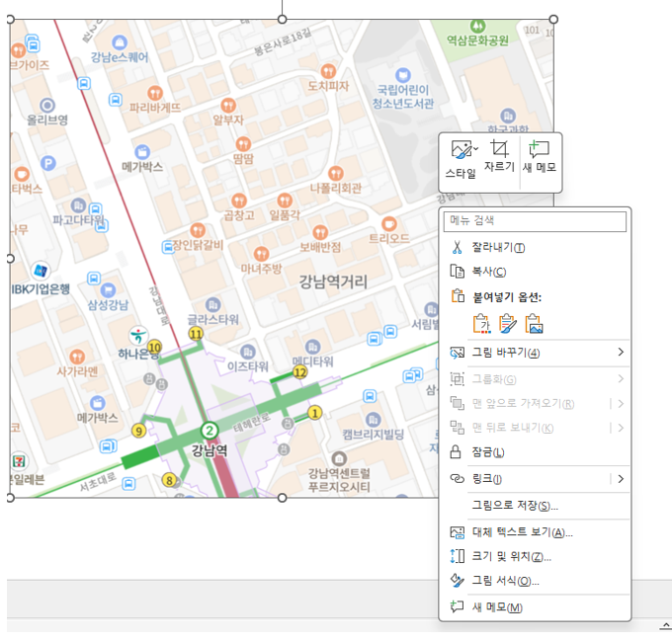Click the 강남센트럴 푸르지오시티 label

pyautogui.click(x=339, y=480)
